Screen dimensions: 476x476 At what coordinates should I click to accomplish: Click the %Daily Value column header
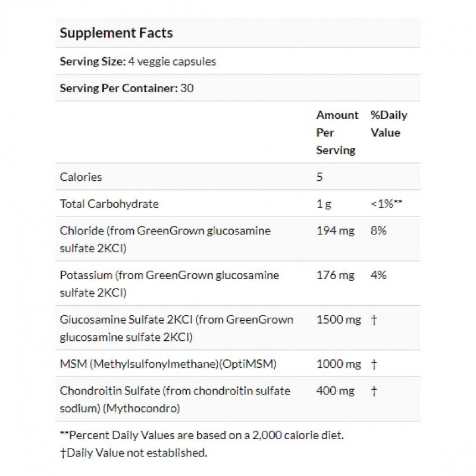pos(389,124)
